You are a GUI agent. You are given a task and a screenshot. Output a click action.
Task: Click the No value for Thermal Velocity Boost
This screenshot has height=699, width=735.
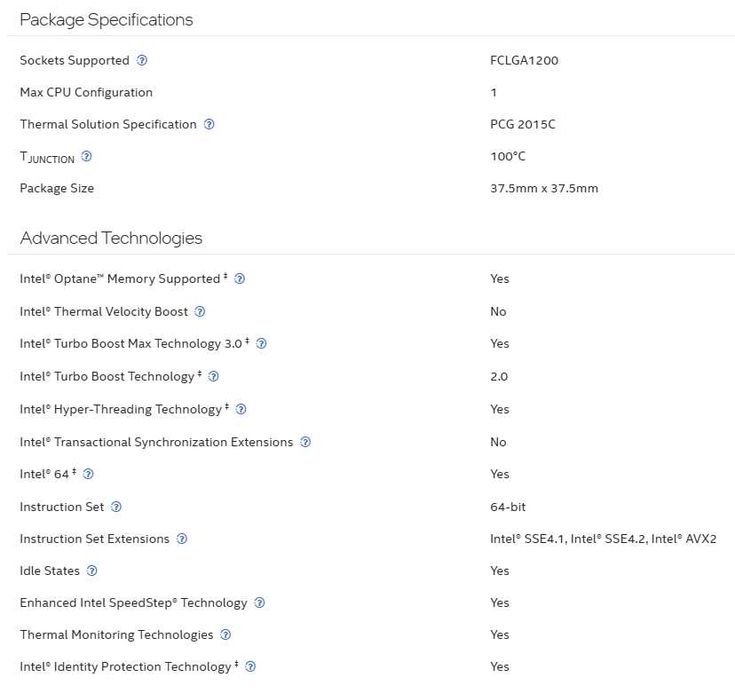(498, 312)
